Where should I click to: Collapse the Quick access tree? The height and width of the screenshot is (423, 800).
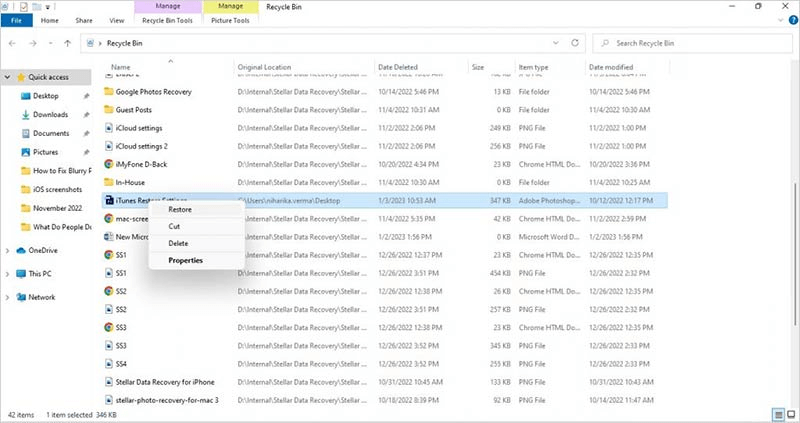pos(8,77)
